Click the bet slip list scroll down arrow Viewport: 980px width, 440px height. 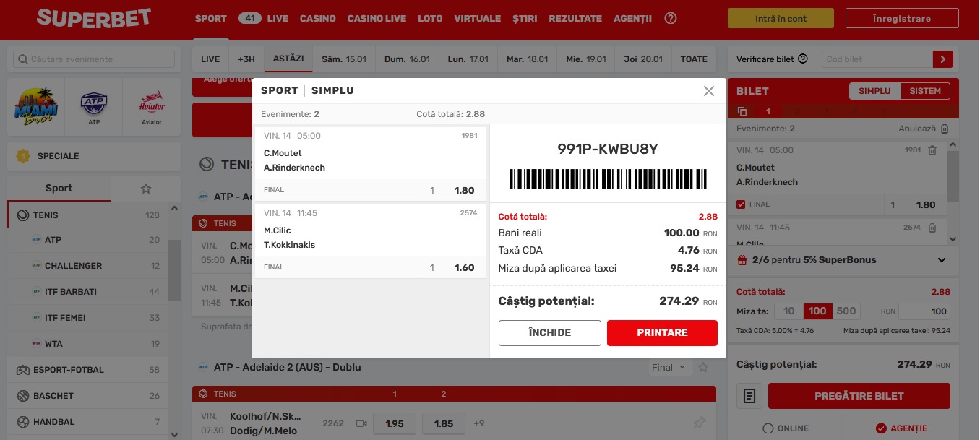click(x=953, y=238)
